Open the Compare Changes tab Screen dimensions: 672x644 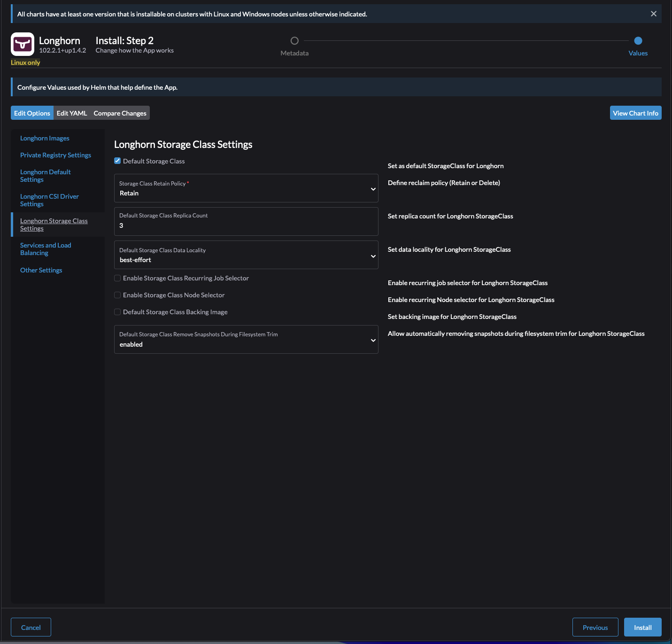tap(119, 113)
